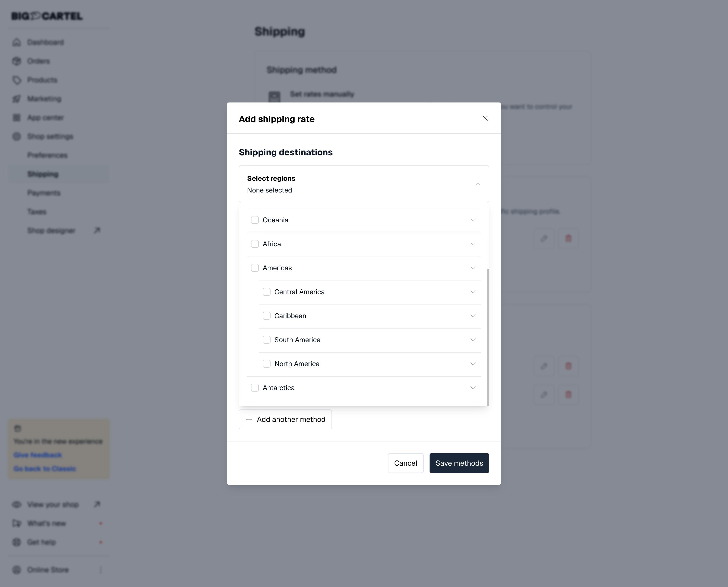Expand the Oceania countries list

pos(473,220)
